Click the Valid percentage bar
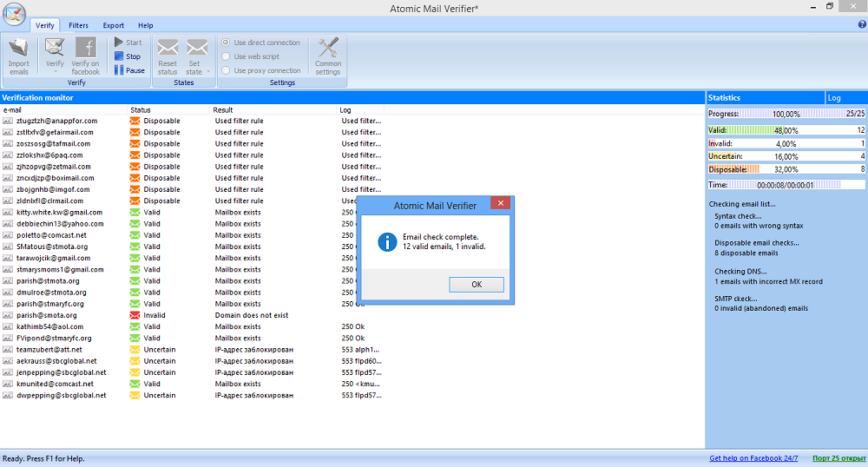868x467 pixels. tap(786, 130)
